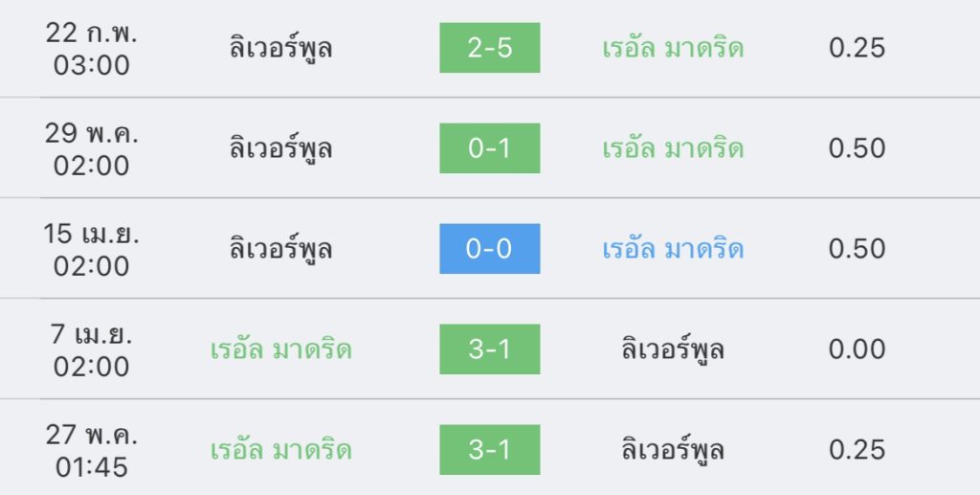Select ลิเวอร์พูล in the 22 ก.พ. match

(x=280, y=46)
